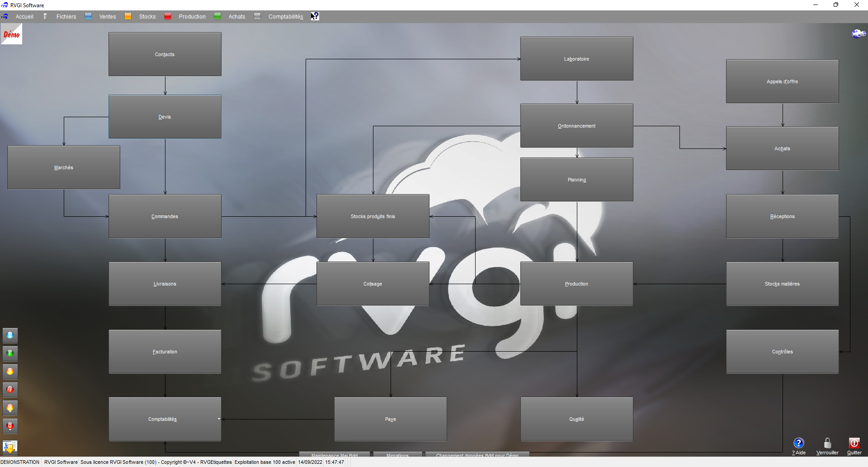Open the Planning module
The image size is (868, 467).
577,180
